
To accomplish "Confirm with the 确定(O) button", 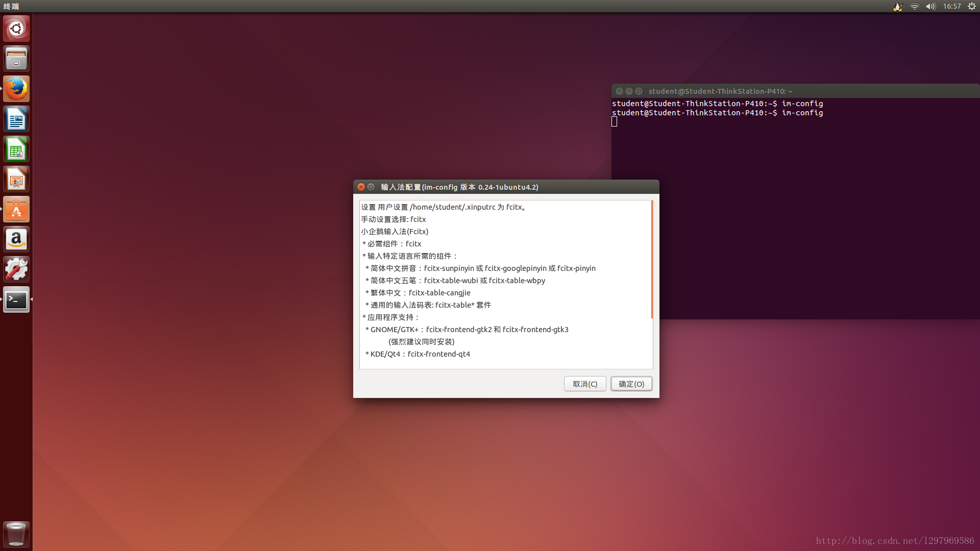I will tap(631, 384).
